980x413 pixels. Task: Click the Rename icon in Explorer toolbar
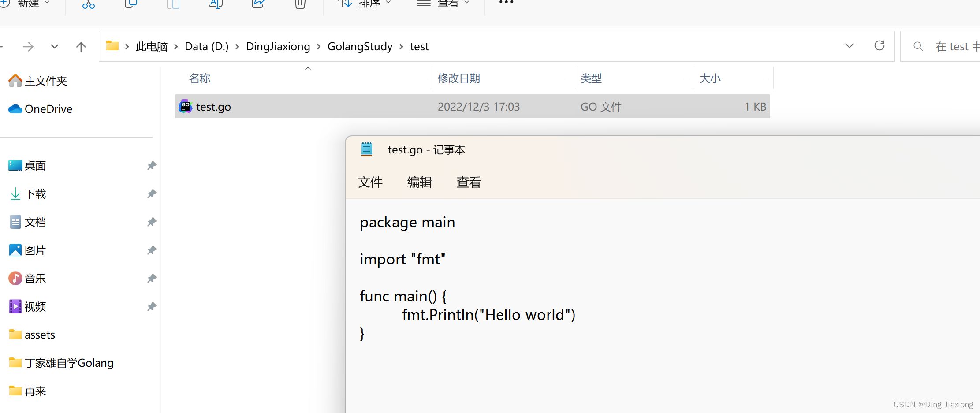coord(216,4)
